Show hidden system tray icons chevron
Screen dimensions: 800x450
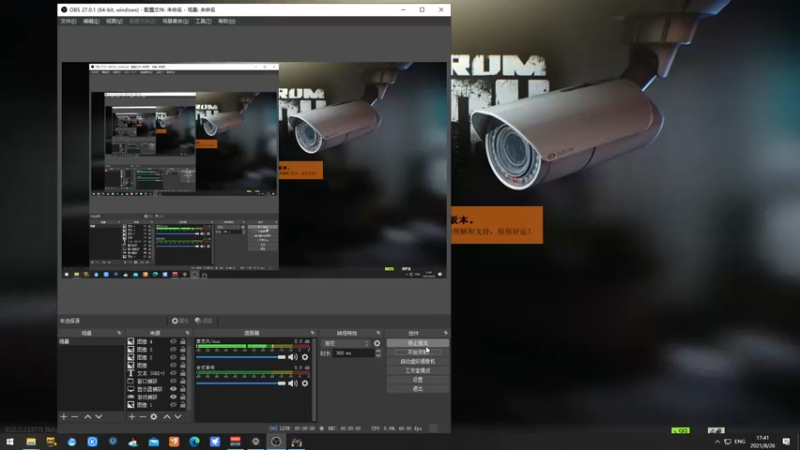(x=717, y=442)
